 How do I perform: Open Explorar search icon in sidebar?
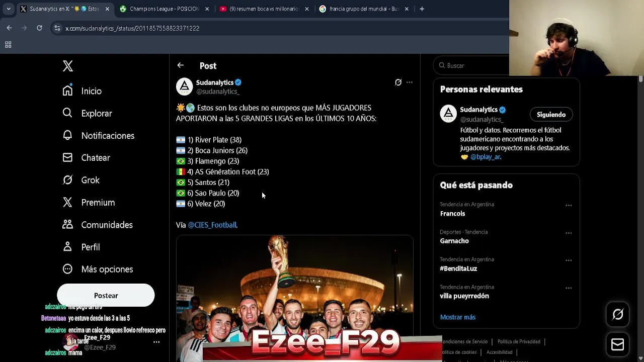click(x=67, y=113)
